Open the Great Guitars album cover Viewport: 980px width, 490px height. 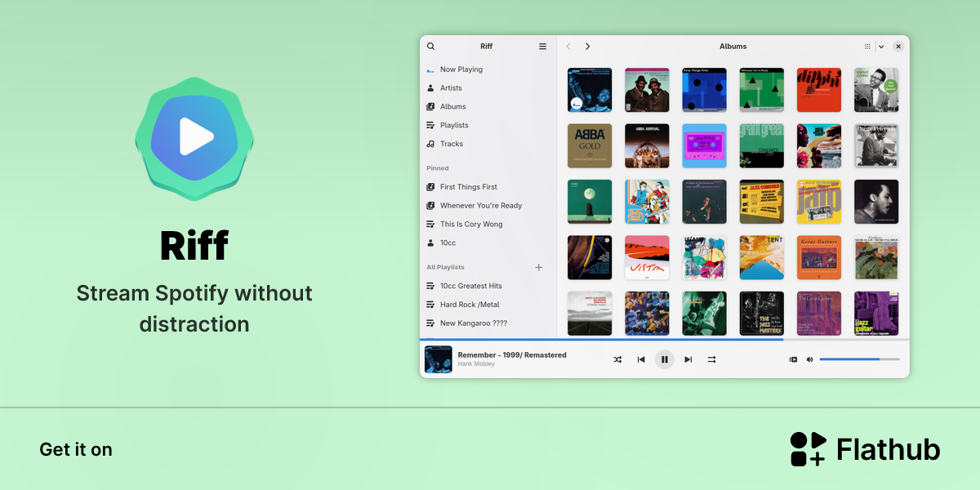tap(818, 257)
